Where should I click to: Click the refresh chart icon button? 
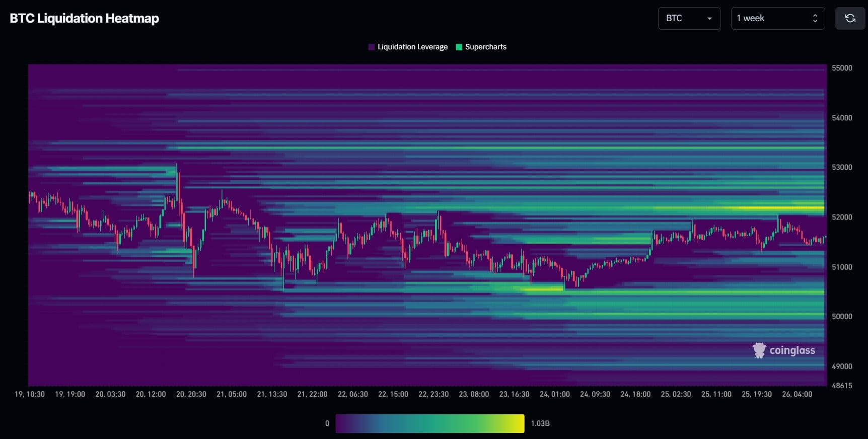tap(850, 18)
